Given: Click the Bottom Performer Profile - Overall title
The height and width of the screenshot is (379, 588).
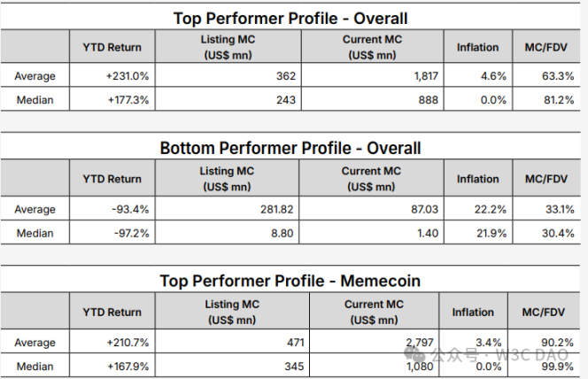Looking at the screenshot, I should coord(290,148).
